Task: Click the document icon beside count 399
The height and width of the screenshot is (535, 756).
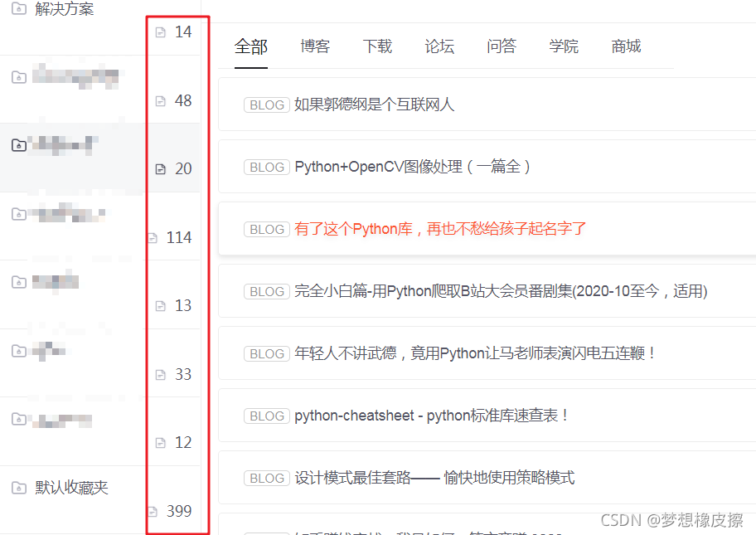Action: 153,512
